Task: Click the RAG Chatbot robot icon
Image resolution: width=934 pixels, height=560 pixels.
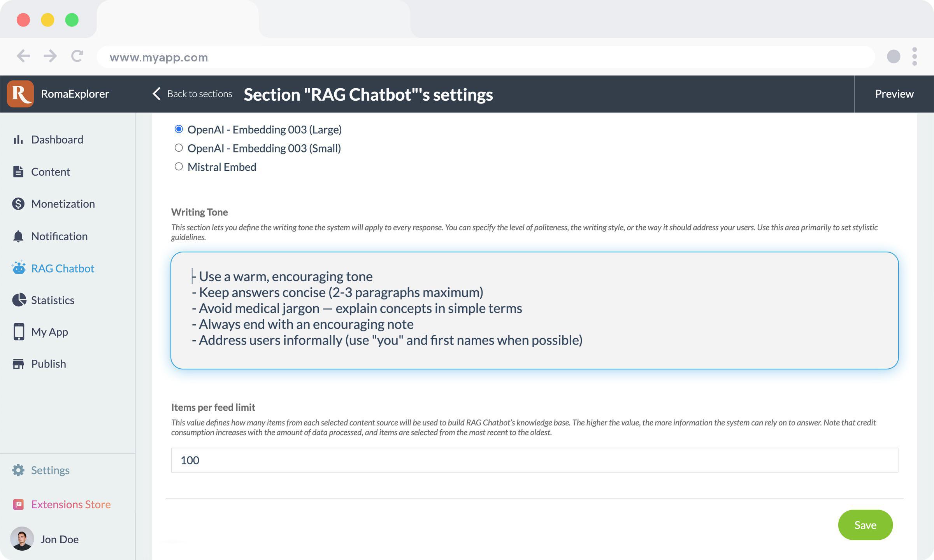Action: pos(18,268)
